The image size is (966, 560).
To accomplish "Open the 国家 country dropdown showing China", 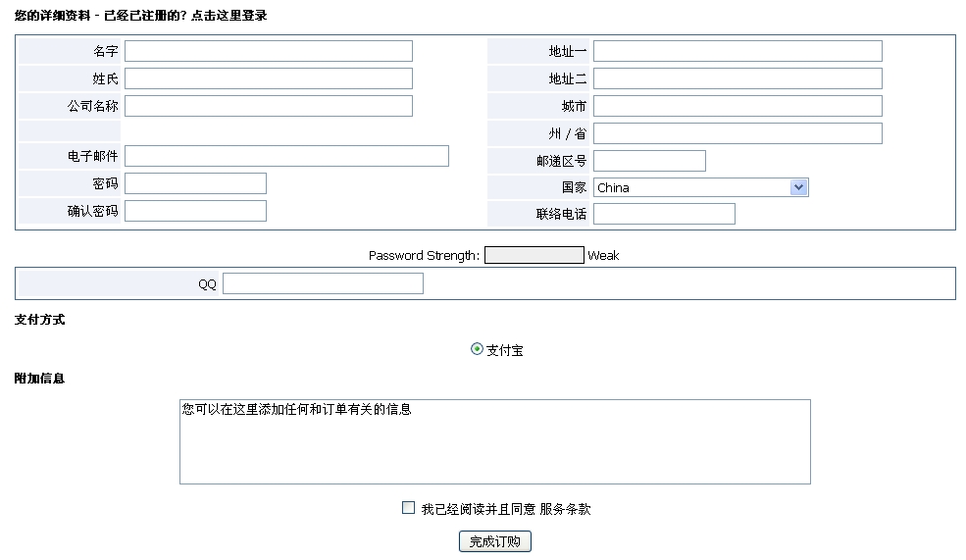I will (700, 187).
